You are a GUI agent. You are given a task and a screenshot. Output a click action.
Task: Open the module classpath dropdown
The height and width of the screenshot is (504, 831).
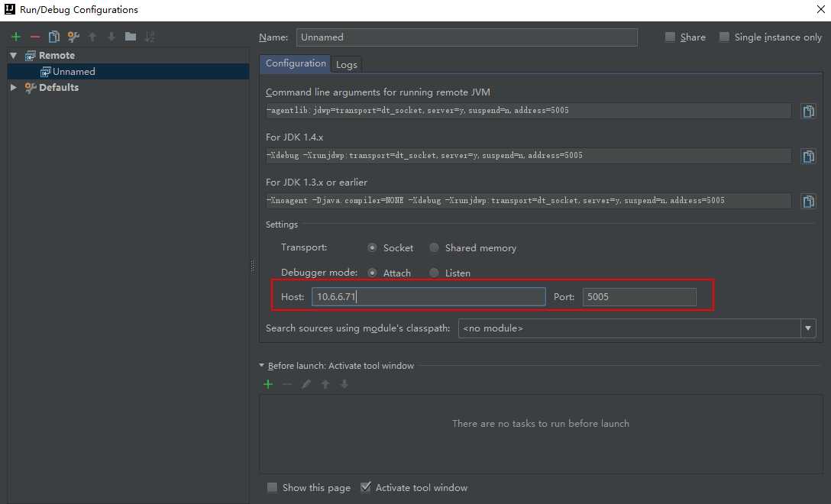click(x=808, y=328)
